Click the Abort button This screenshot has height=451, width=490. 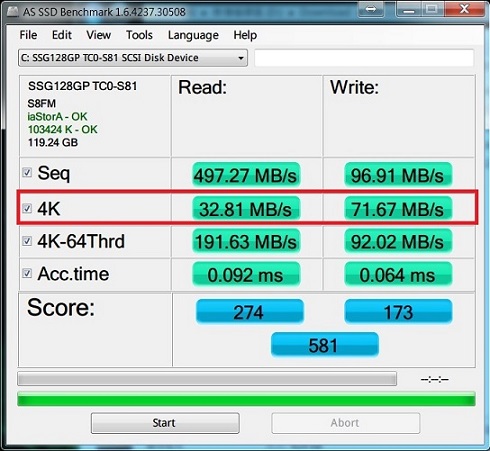(x=346, y=423)
